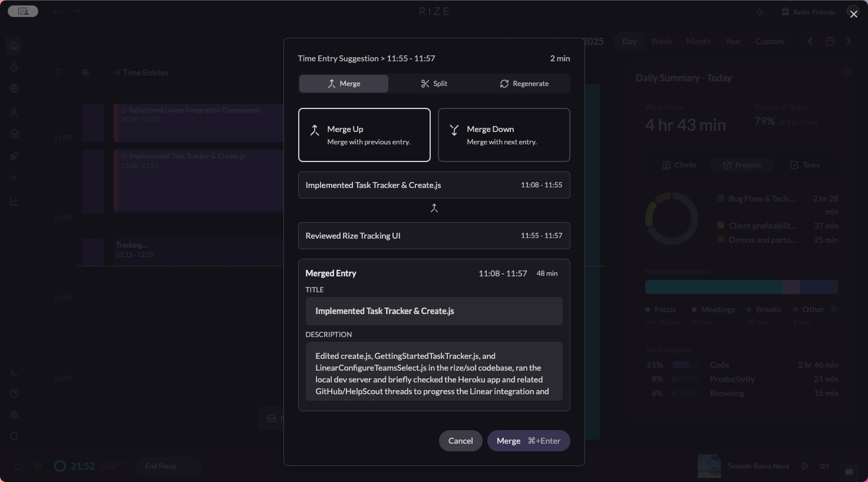Select the 'Implemented Task Tracker & Create.js' source row
Screen dimensions: 868x482
pos(434,185)
